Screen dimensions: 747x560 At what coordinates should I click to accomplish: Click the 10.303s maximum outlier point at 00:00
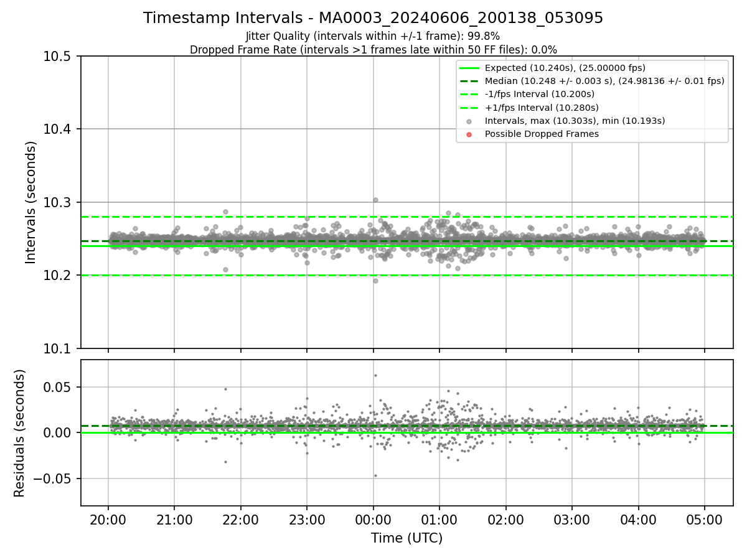(x=375, y=200)
